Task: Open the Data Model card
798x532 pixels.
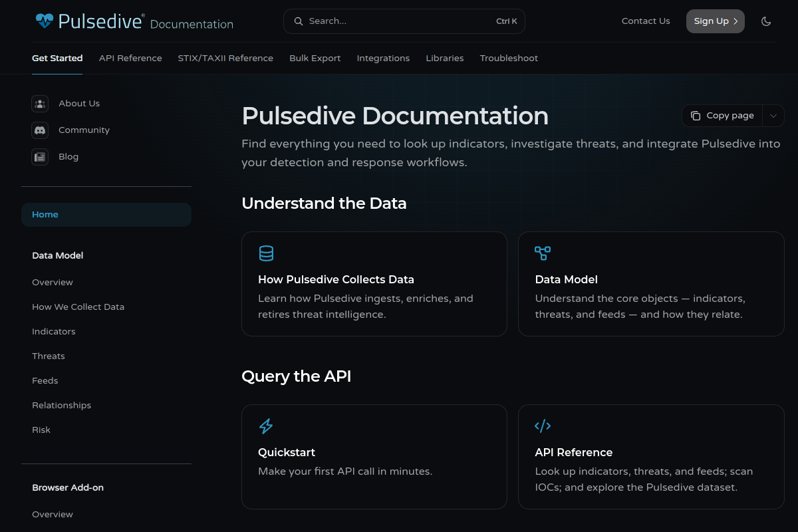Action: (x=651, y=284)
